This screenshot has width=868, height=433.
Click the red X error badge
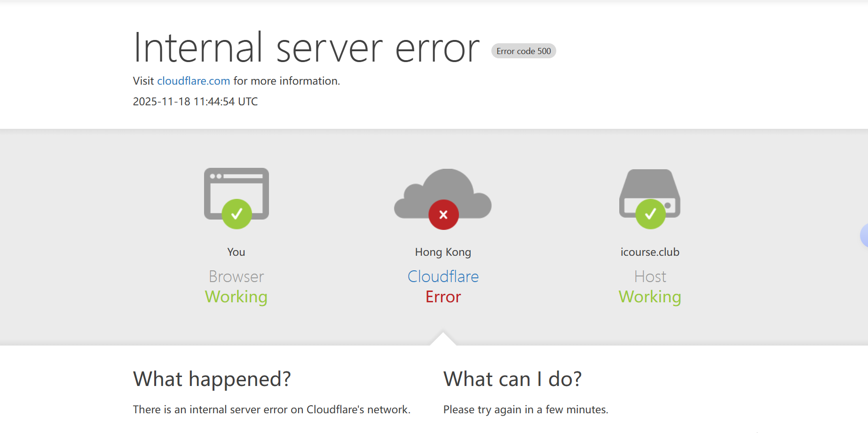click(443, 215)
